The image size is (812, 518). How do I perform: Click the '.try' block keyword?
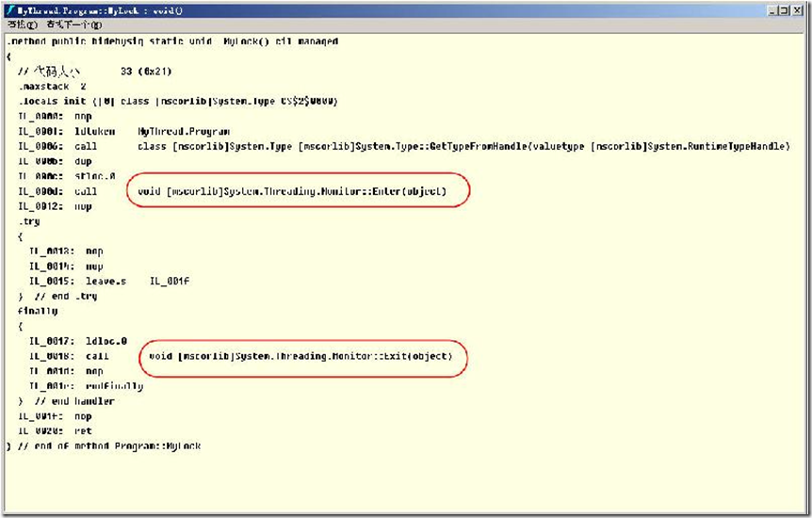tap(29, 221)
